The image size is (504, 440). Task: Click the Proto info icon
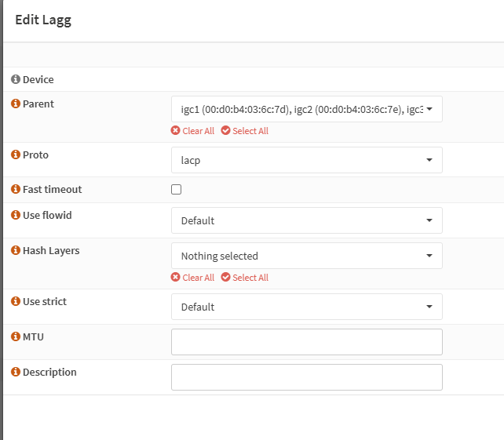pos(16,155)
